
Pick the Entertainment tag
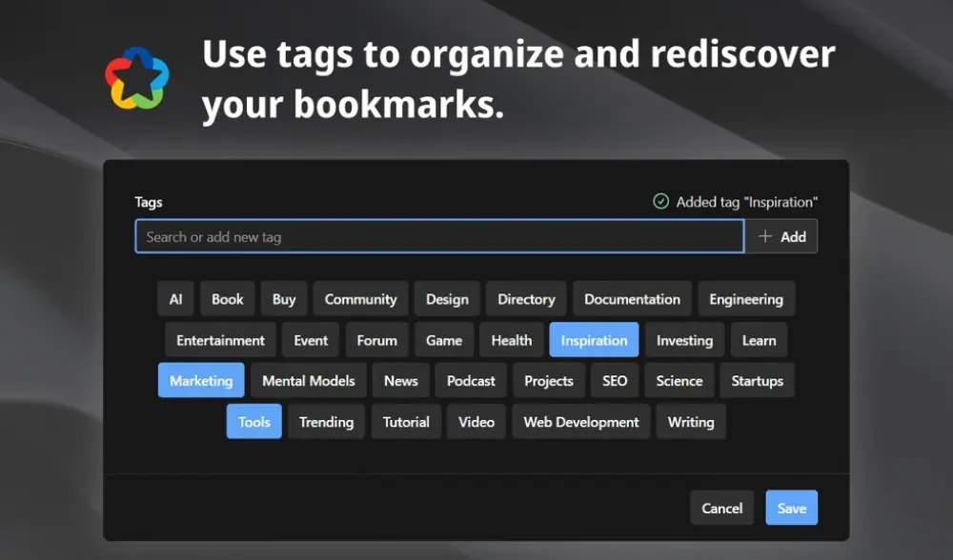220,340
